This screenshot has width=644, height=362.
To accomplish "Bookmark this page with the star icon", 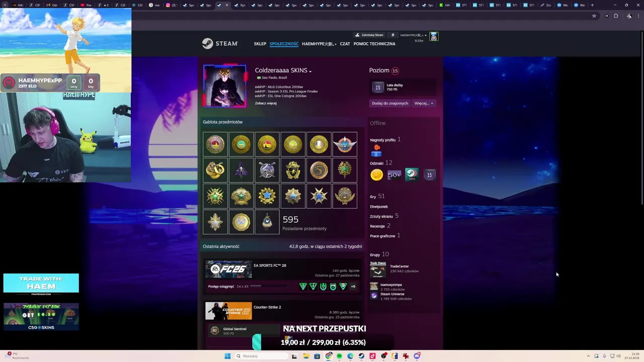I will click(594, 16).
